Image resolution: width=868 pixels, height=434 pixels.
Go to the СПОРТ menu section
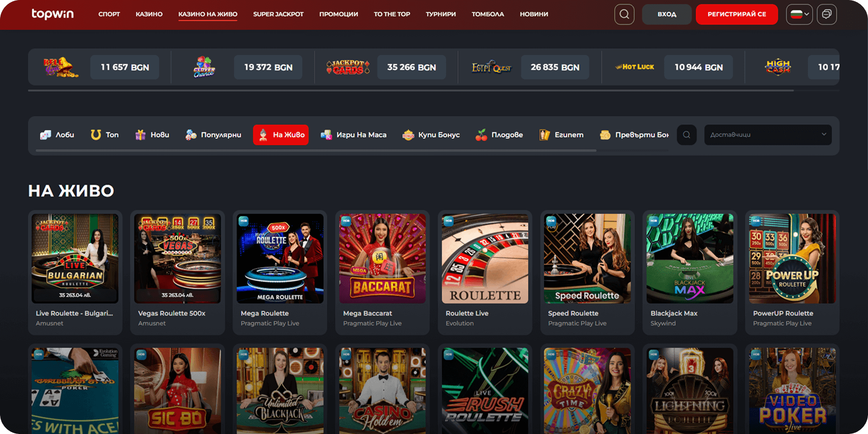109,14
